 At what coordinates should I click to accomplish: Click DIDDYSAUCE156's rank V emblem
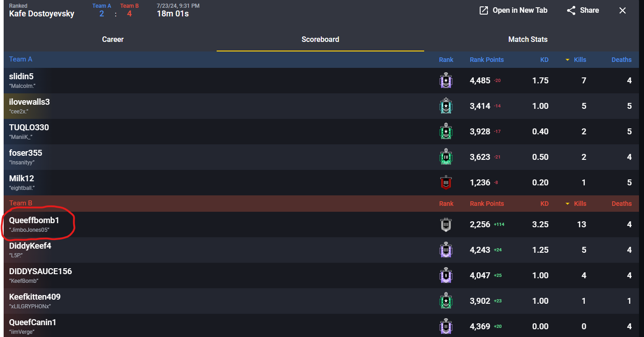[446, 276]
